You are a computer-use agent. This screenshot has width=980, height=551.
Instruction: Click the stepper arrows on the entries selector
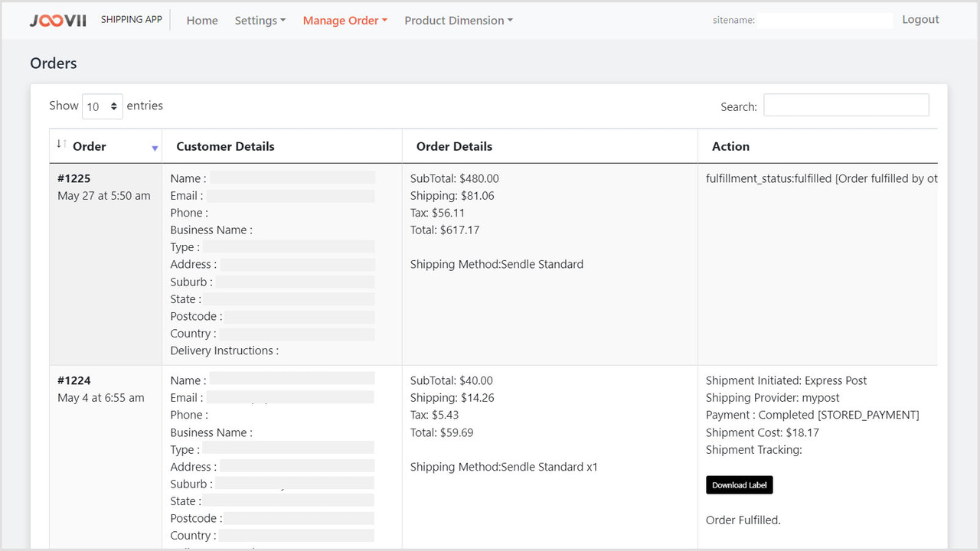(x=113, y=106)
